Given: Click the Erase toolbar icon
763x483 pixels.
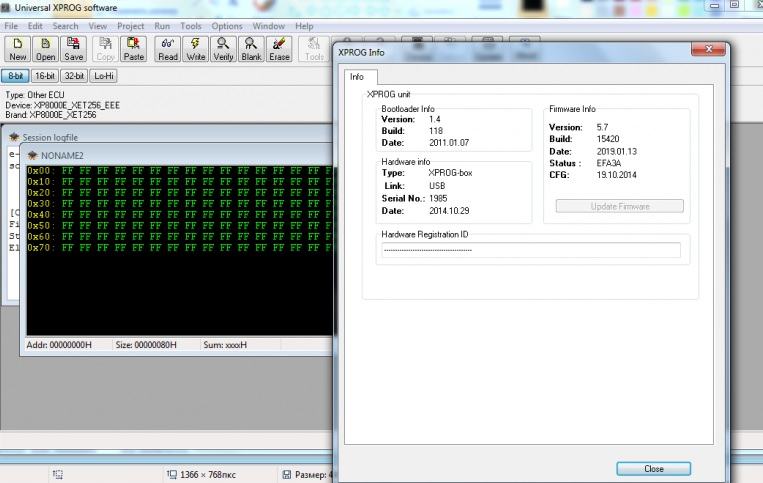Looking at the screenshot, I should [x=279, y=49].
